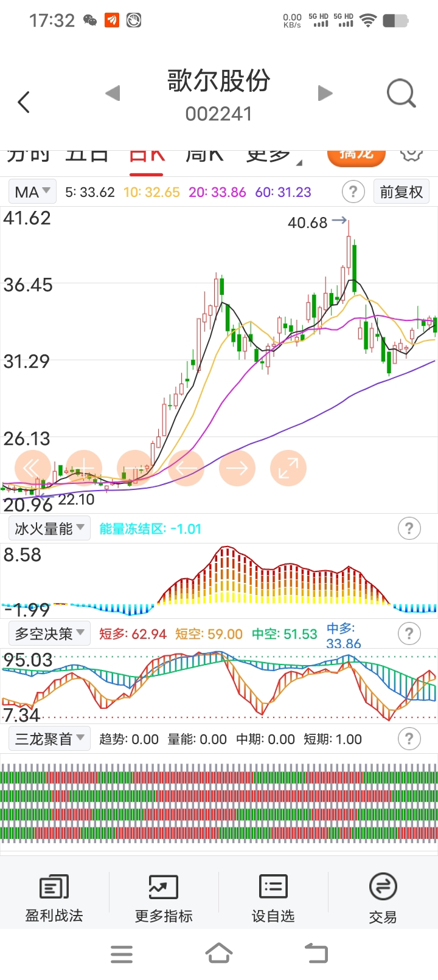Open help icon for 冰火量能

pos(409,528)
